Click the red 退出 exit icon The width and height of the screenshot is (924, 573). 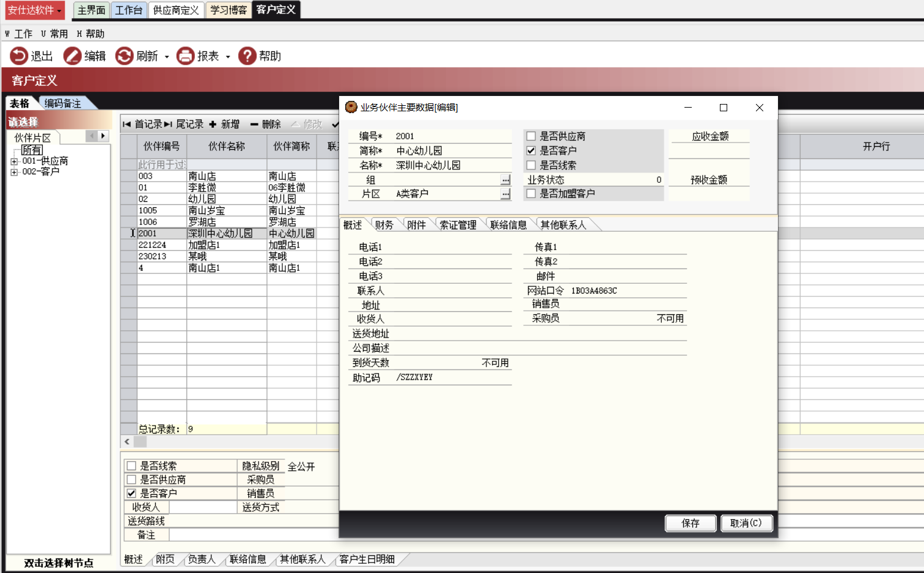pyautogui.click(x=19, y=56)
